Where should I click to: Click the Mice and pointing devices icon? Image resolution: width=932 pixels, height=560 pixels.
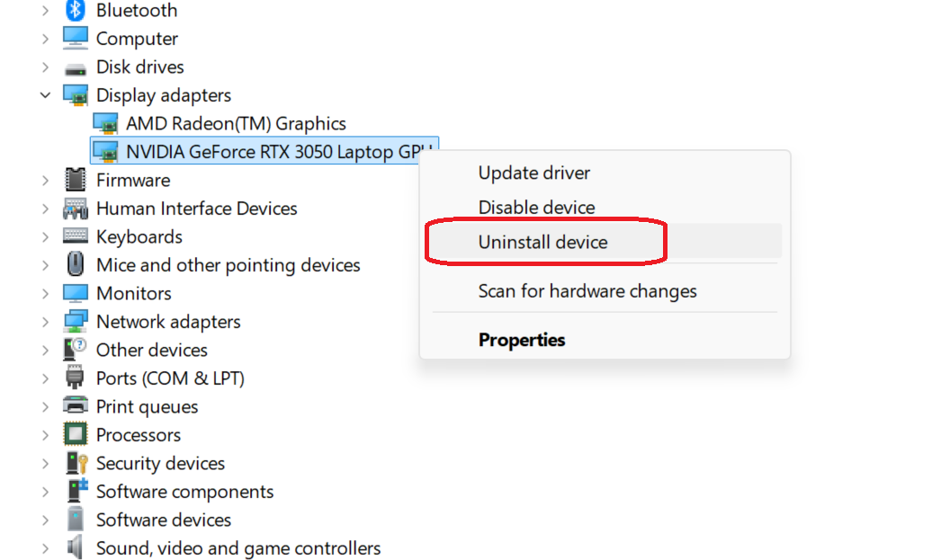[x=76, y=265]
